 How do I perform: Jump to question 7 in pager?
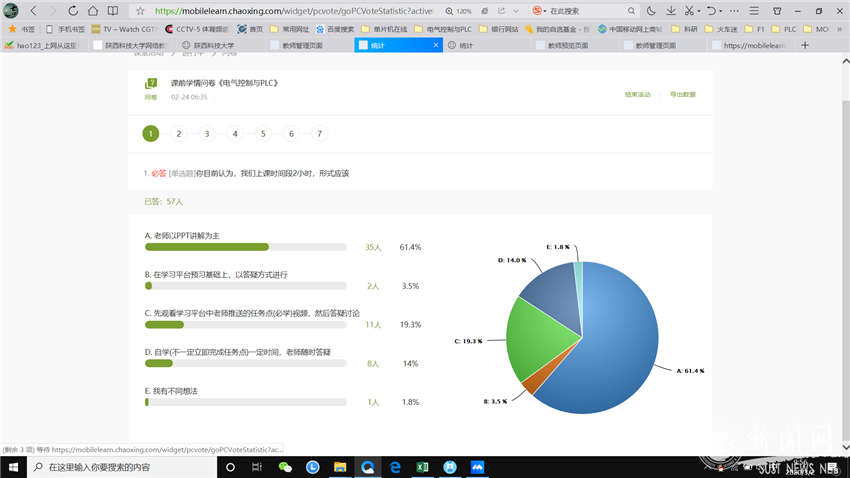point(320,133)
